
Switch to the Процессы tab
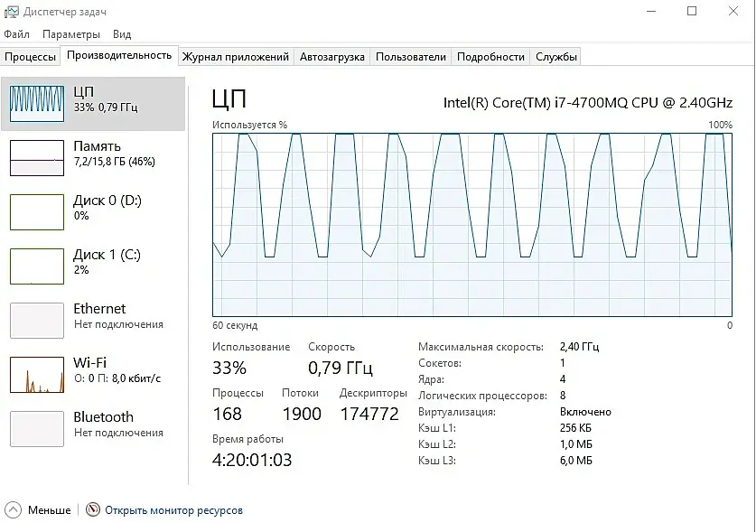click(x=30, y=57)
